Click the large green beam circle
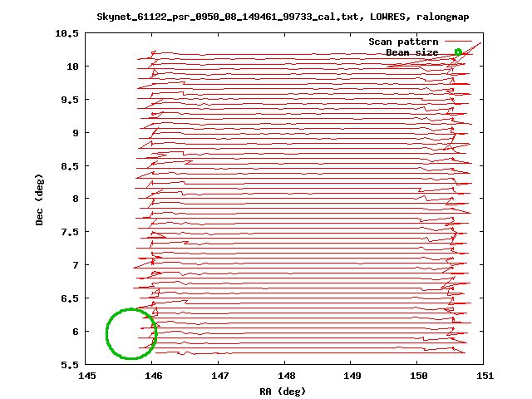Viewport: 532px width, 399px height. pos(131,333)
